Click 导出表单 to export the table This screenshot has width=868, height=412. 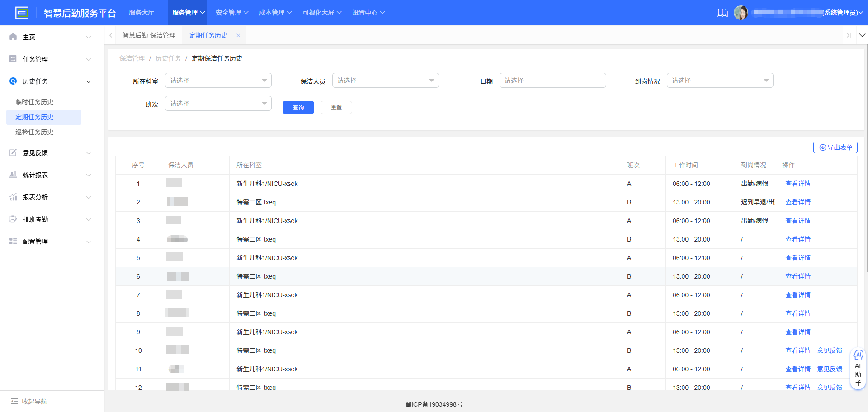[x=835, y=147]
